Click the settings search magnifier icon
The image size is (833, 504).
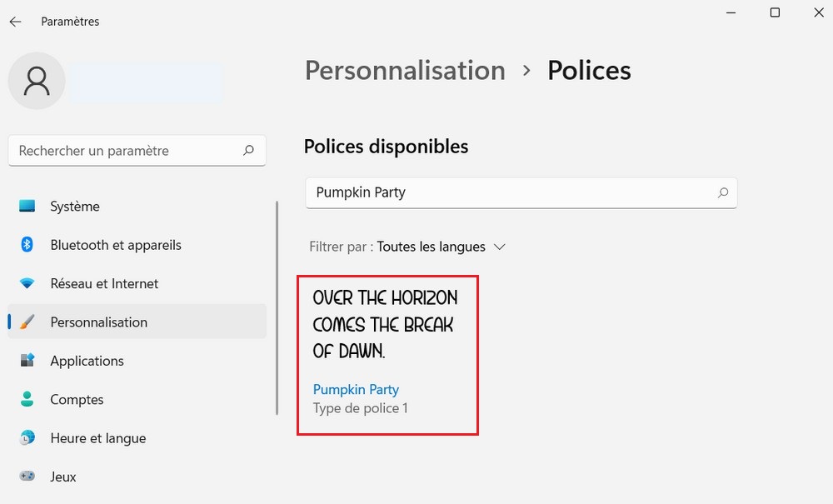pyautogui.click(x=248, y=151)
